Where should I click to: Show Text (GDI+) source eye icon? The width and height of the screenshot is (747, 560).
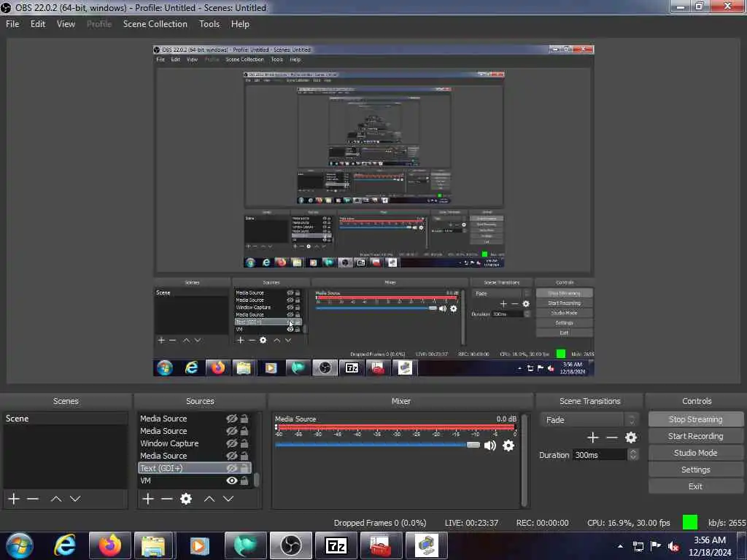(231, 468)
